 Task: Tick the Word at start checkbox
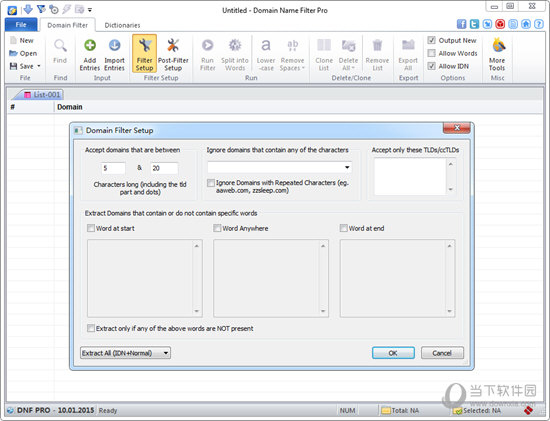[91, 228]
